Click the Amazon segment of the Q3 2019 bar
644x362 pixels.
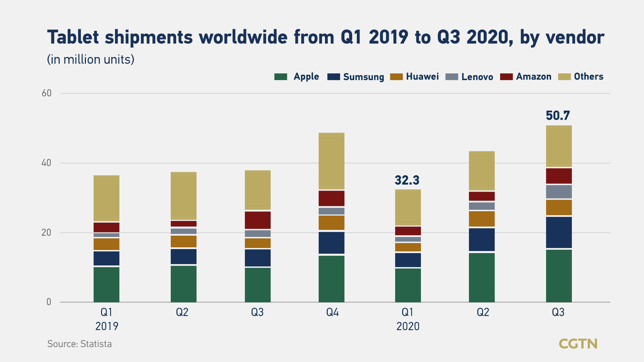pos(258,220)
